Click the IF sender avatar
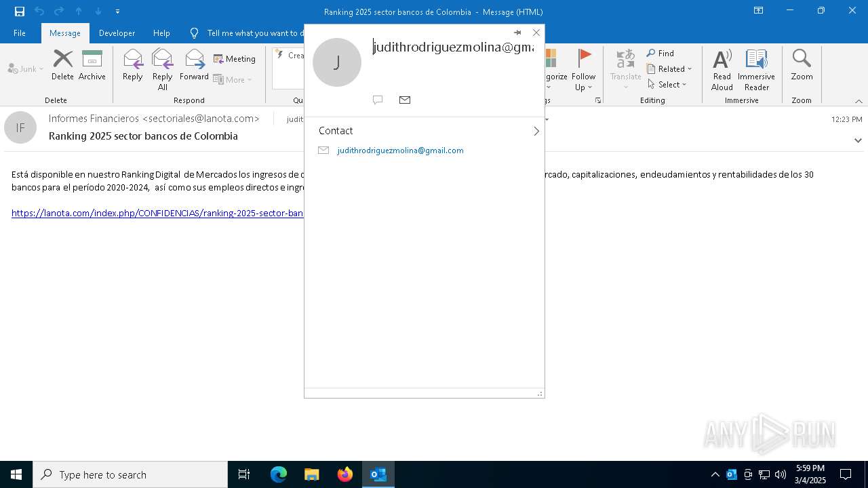Screen dimensions: 868x488 coord(20,127)
